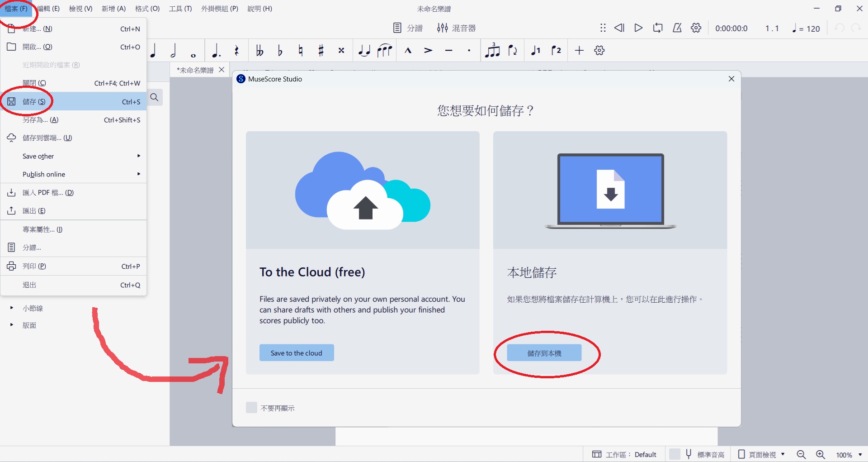Click the Save to the cloud button
Viewport: 868px width, 462px height.
[x=297, y=353]
